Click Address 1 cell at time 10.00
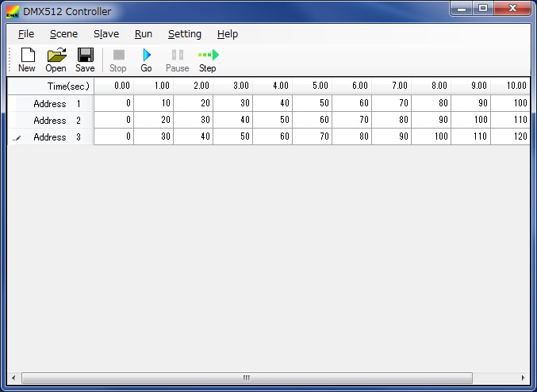Screen dimensions: 537x392 pyautogui.click(x=510, y=103)
